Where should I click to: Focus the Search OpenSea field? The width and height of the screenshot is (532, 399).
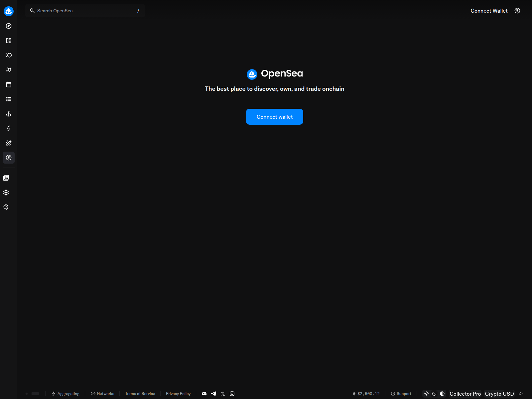[x=85, y=11]
